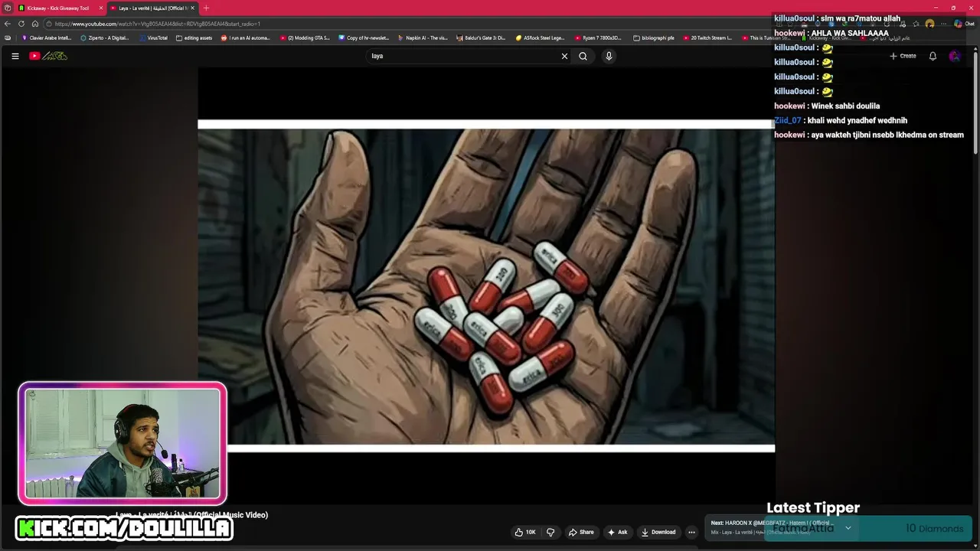
Task: Open a new browser tab with the plus
Action: [x=205, y=8]
